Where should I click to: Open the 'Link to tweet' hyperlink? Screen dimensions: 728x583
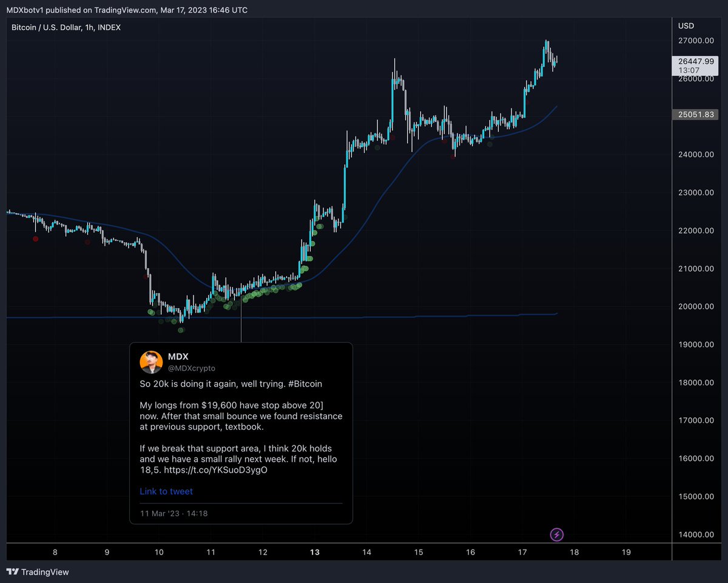tap(166, 491)
